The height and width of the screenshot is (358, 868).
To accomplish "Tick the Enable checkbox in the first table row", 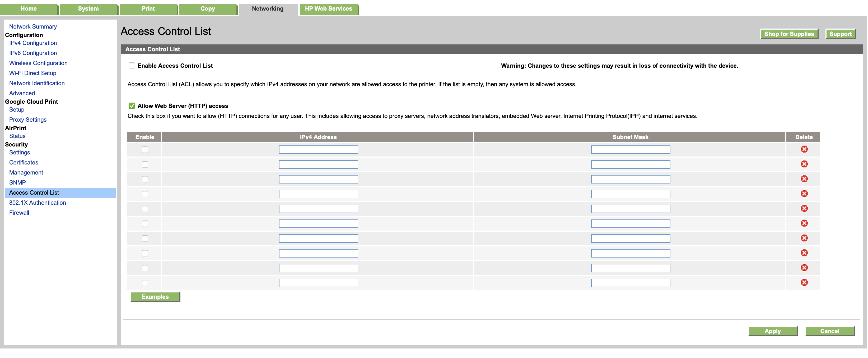I will 145,149.
